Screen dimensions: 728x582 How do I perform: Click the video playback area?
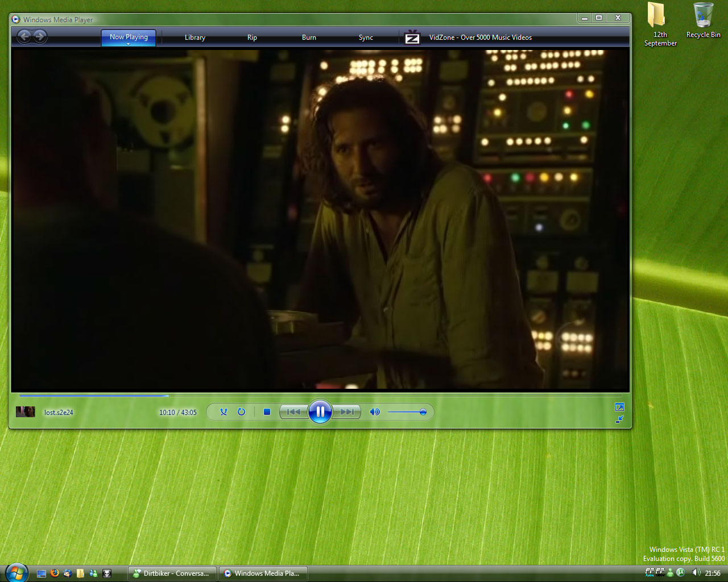pyautogui.click(x=320, y=219)
